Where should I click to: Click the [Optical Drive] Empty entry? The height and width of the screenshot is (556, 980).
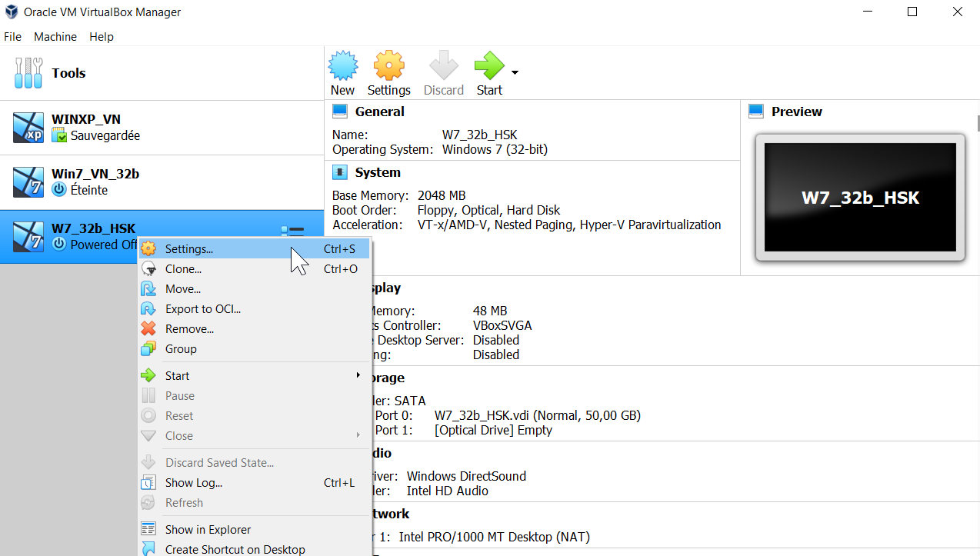pos(493,430)
